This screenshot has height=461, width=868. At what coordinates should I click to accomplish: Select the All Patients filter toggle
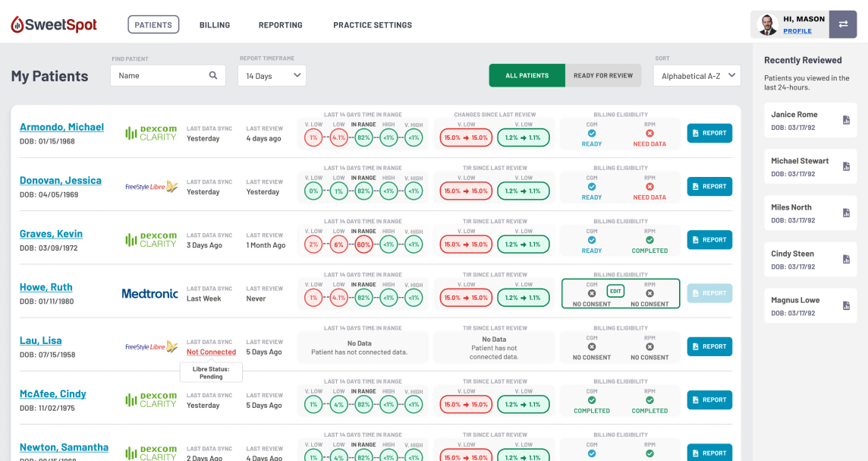click(x=527, y=76)
